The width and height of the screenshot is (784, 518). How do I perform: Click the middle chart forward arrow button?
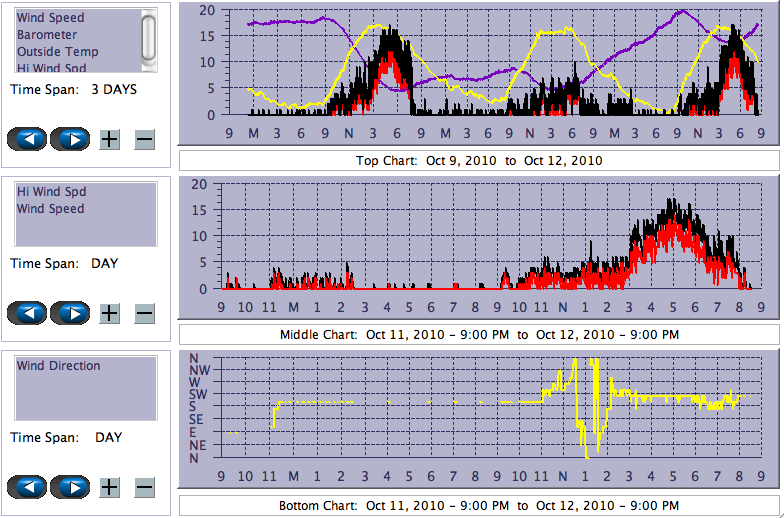(x=70, y=313)
